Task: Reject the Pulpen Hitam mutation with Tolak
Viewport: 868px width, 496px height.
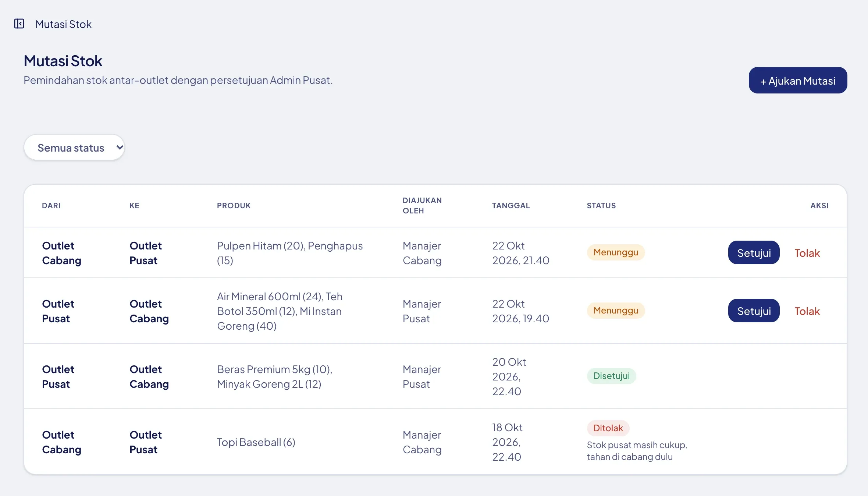Action: [807, 253]
